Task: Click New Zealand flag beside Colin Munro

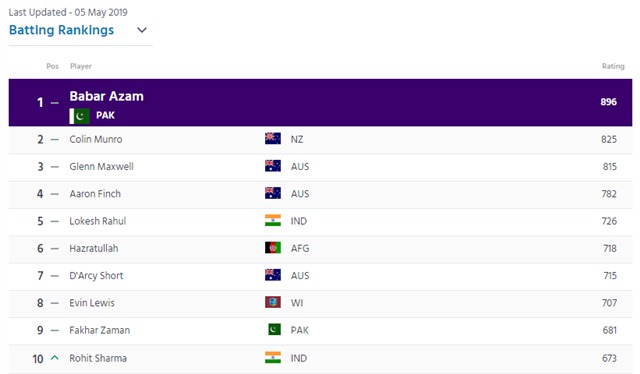Action: tap(273, 139)
